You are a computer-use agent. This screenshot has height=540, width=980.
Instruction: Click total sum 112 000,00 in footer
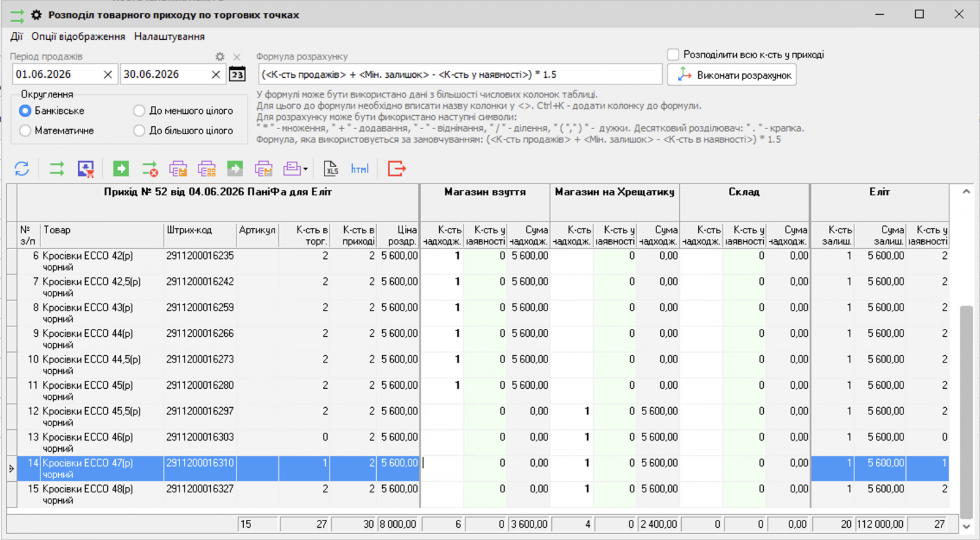(880, 524)
